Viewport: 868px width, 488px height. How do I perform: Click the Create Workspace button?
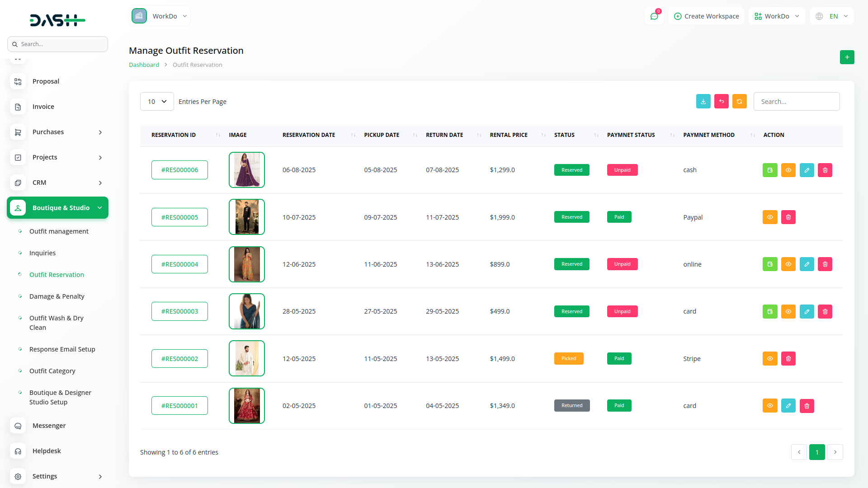(706, 16)
